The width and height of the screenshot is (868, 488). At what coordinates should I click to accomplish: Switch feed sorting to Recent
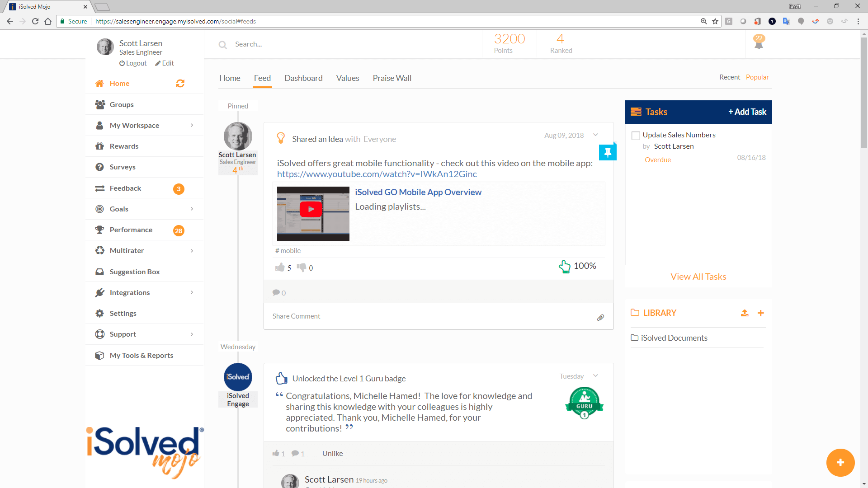(730, 77)
